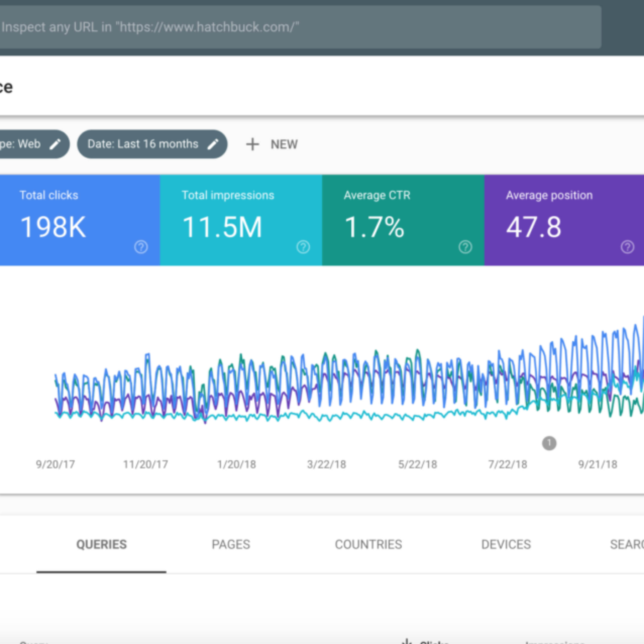The image size is (644, 644).
Task: Select the Devices tab
Action: point(506,544)
